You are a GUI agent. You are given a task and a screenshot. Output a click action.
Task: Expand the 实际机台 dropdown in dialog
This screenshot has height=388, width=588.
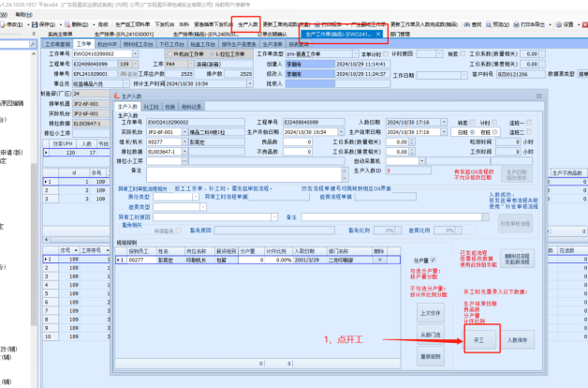(x=184, y=132)
